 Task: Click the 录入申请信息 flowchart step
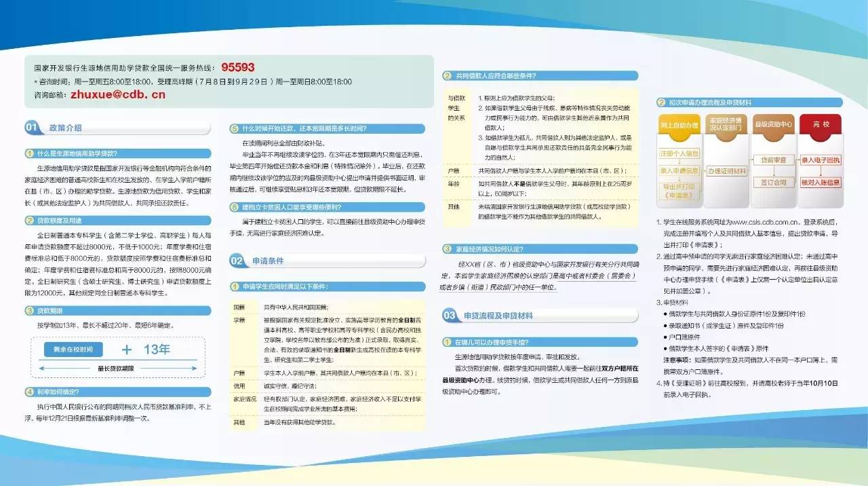(x=679, y=170)
